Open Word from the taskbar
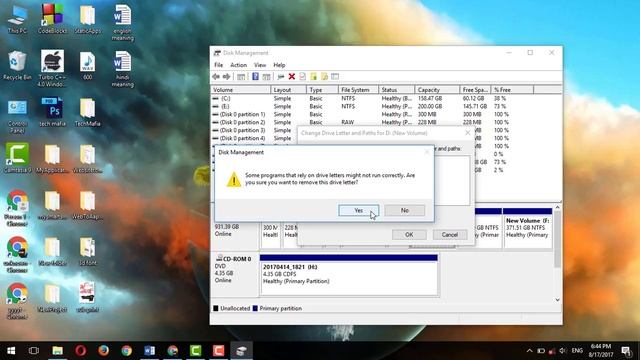Screen dimensions: 640x360 [149, 351]
